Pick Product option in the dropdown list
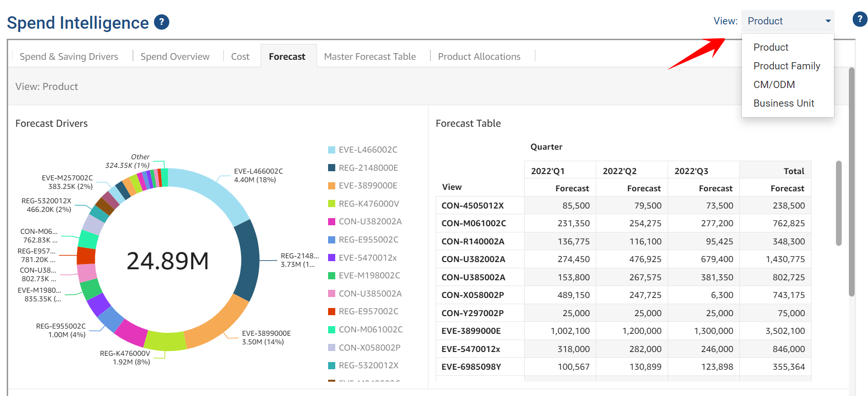868x396 pixels. pos(770,47)
